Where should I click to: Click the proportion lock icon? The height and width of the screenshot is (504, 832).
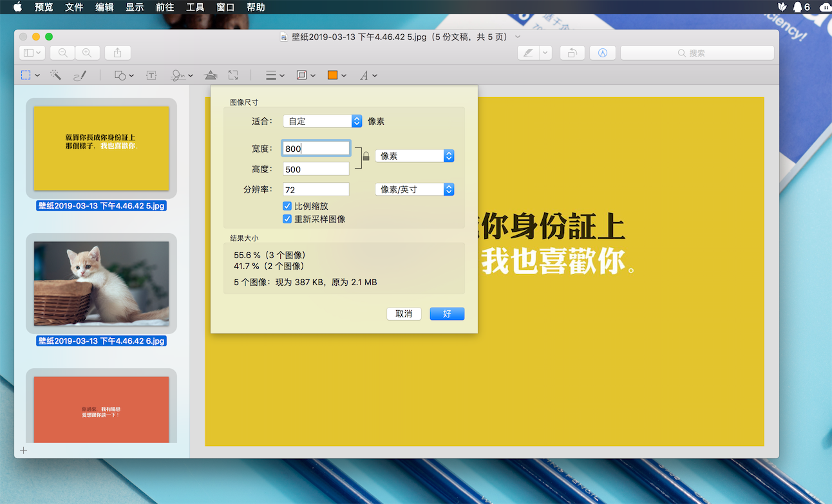tap(366, 156)
